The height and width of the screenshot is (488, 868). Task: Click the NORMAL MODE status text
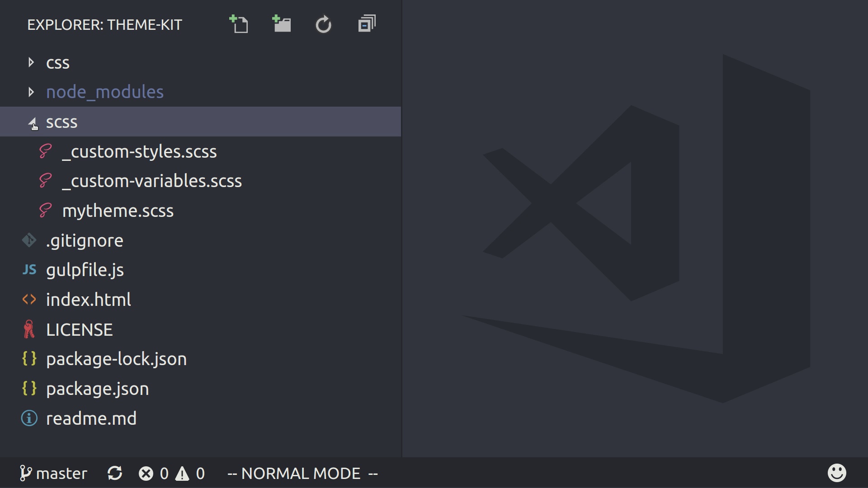(302, 473)
